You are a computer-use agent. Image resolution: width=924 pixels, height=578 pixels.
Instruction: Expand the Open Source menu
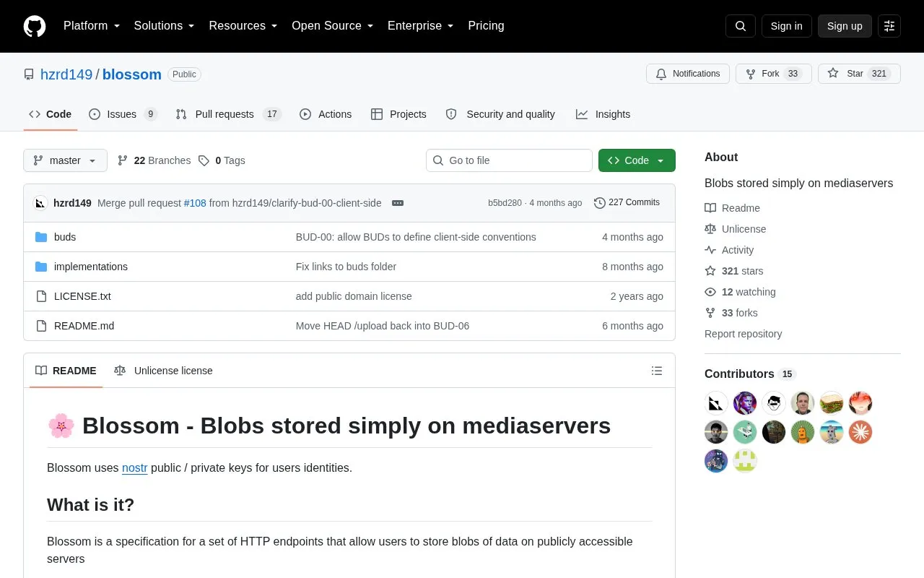tap(332, 26)
